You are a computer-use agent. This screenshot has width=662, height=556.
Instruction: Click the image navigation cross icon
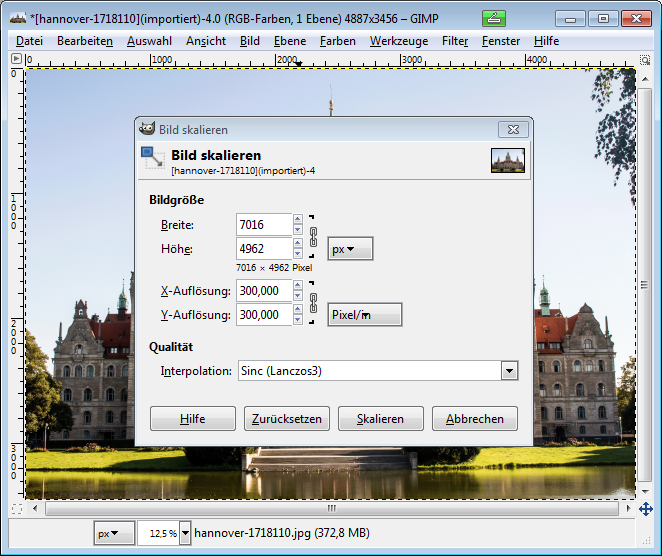tap(646, 509)
